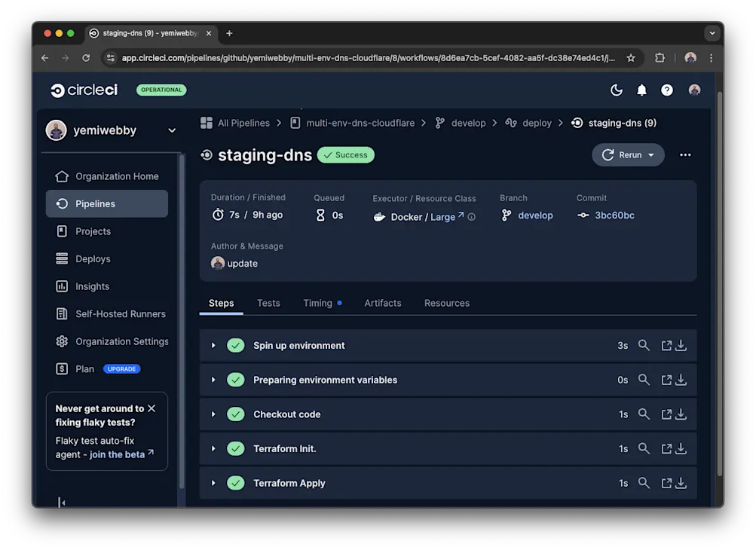Screen dimensions: 756x550
Task: Download the Spin up environment step output
Action: click(x=681, y=345)
